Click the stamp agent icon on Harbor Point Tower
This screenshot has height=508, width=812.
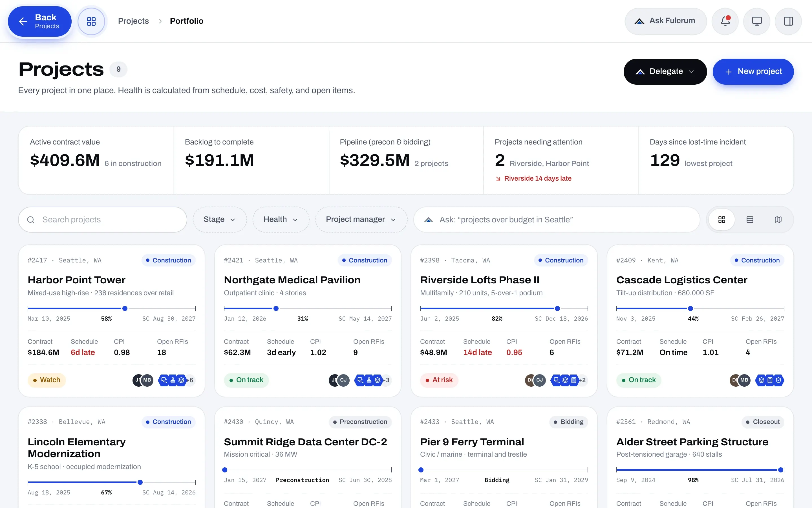173,380
